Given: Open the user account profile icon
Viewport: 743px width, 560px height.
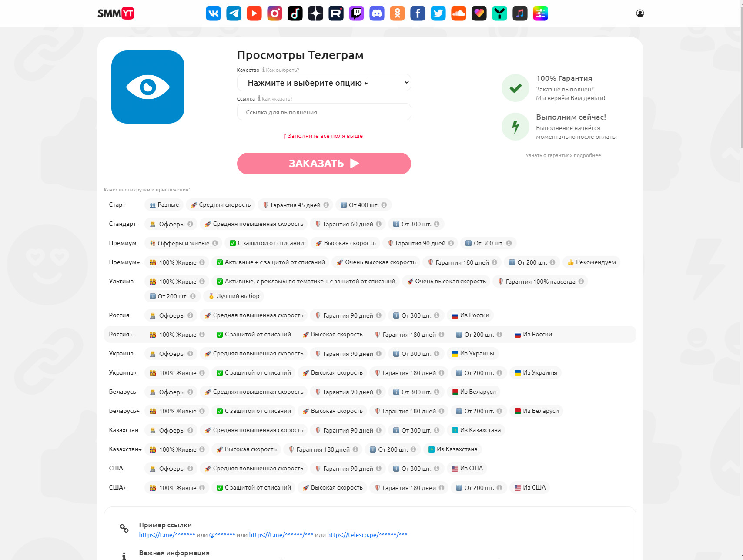Looking at the screenshot, I should pyautogui.click(x=640, y=13).
